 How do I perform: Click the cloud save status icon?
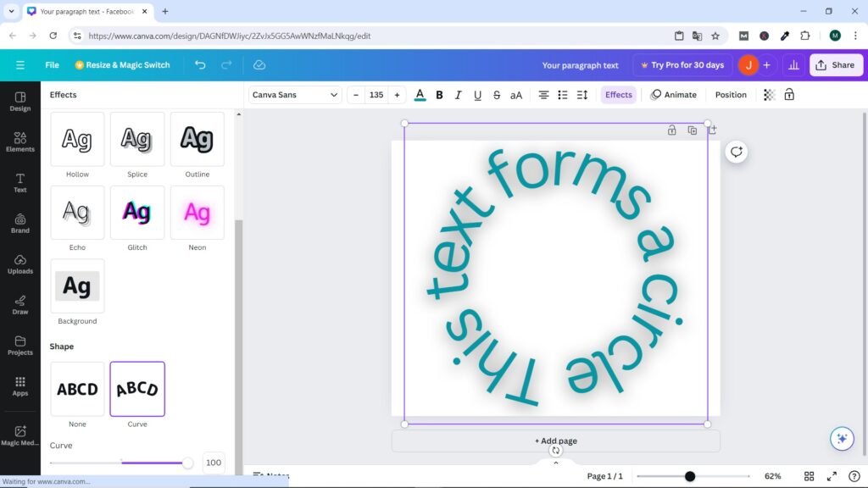coord(259,65)
